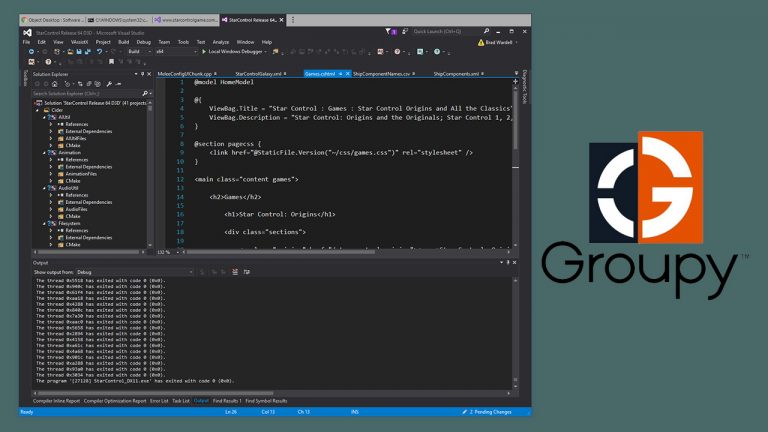The height and width of the screenshot is (432, 768).
Task: Switch to MeleeConfigUIChunk.cpp tab
Action: pos(185,74)
